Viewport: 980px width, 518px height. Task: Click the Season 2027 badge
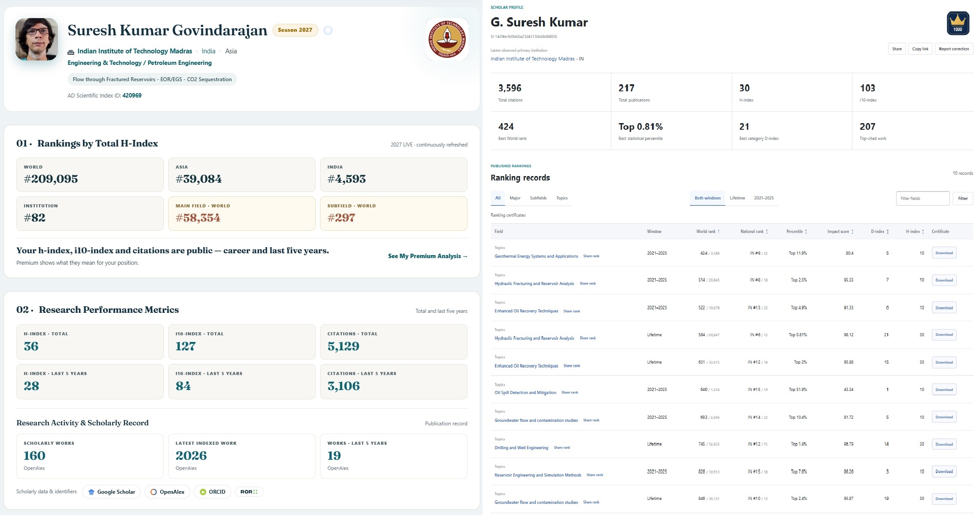(x=295, y=30)
